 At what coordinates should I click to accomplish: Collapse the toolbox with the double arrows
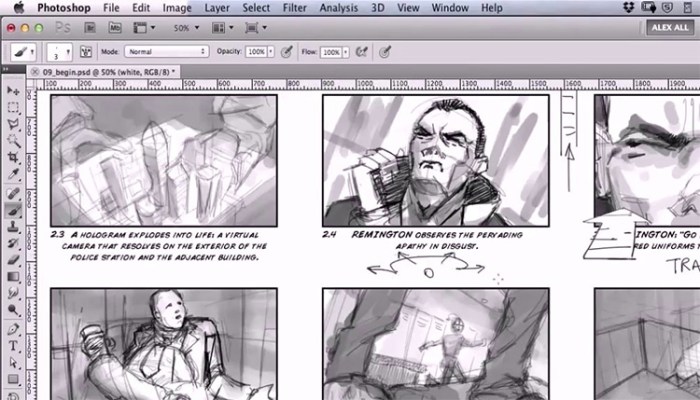pyautogui.click(x=6, y=70)
